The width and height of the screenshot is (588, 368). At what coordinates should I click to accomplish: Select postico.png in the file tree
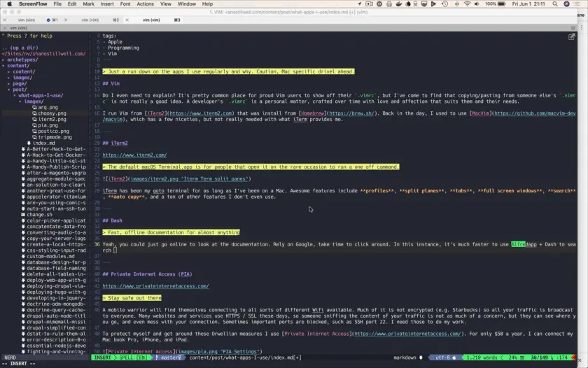point(53,131)
